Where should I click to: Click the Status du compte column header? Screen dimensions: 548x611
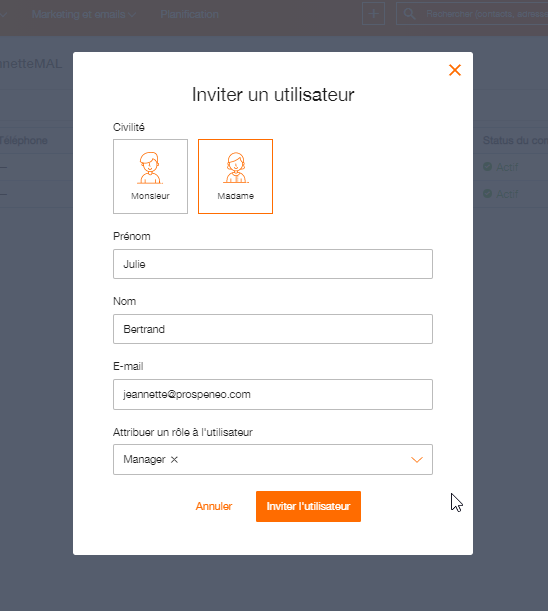pos(515,140)
